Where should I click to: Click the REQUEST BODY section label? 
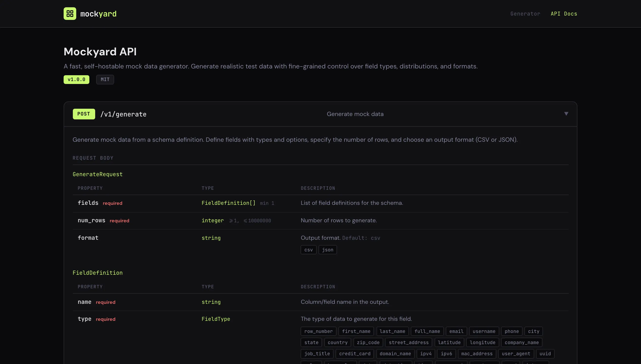point(93,158)
